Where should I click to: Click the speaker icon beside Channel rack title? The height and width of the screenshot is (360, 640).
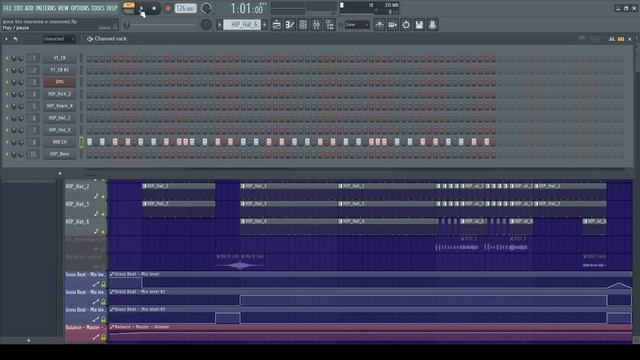[x=90, y=39]
